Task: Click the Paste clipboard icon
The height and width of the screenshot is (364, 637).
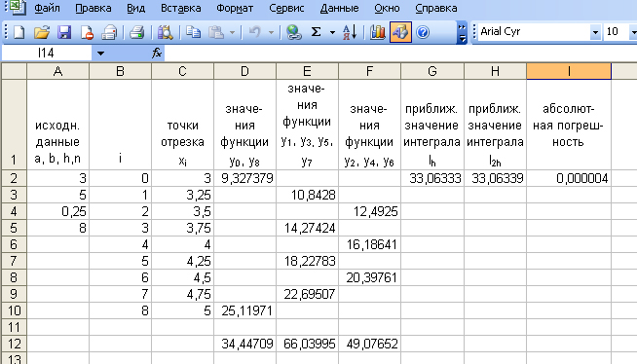Action: (216, 32)
